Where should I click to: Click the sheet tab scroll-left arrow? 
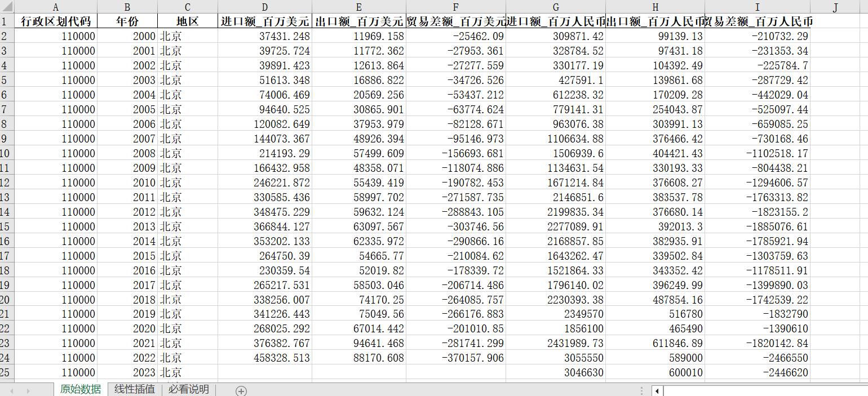[12, 390]
